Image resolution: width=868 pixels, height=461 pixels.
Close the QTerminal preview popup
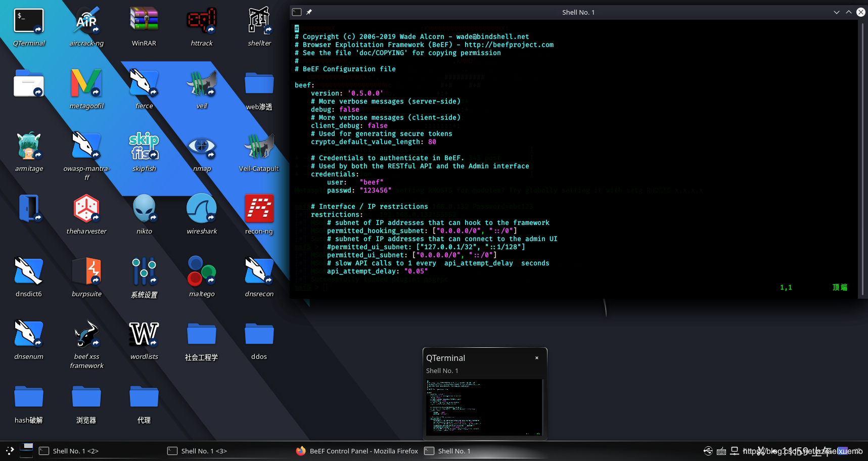coord(537,358)
